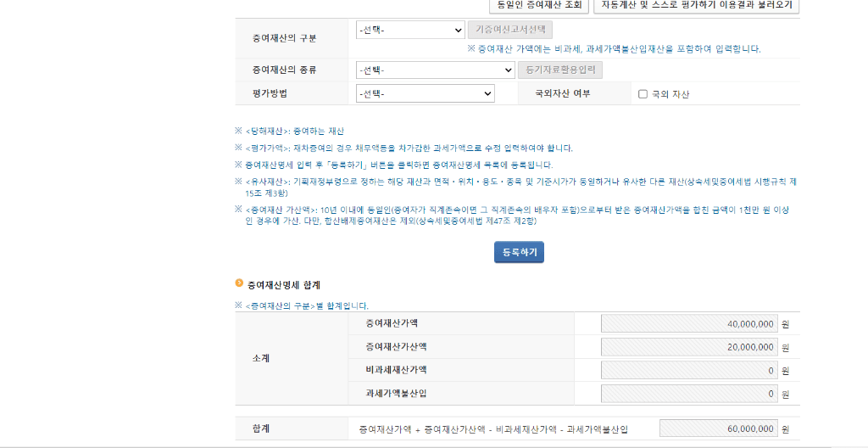The height and width of the screenshot is (448, 868).
Task: Click the 국외 자산 checkbox label text
Action: (670, 94)
